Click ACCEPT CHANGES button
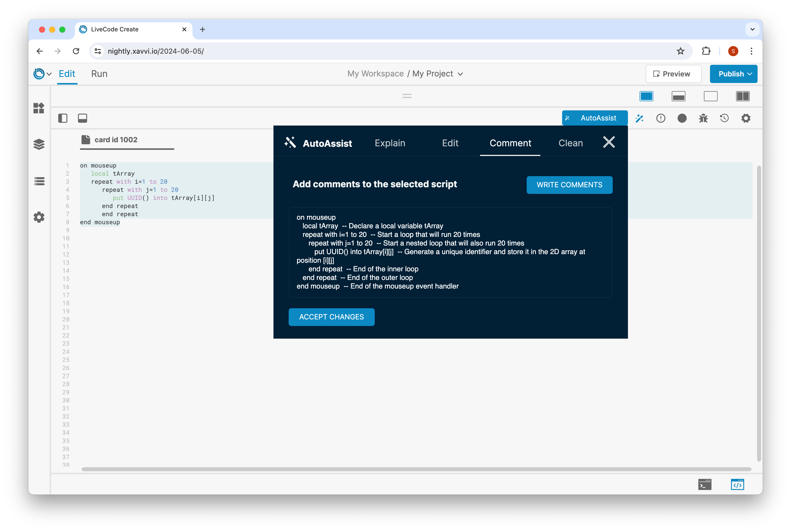The width and height of the screenshot is (791, 532). pyautogui.click(x=331, y=317)
